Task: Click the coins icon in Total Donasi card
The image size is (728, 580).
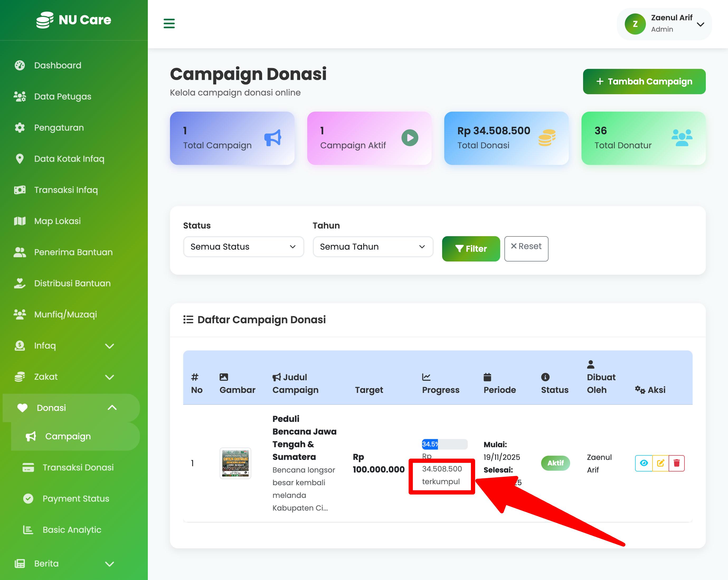Action: click(547, 138)
